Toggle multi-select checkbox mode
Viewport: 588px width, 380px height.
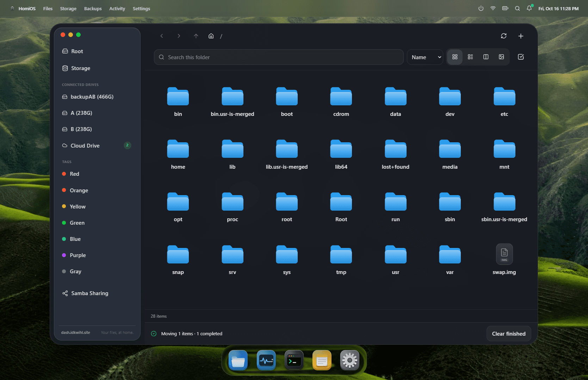[521, 57]
